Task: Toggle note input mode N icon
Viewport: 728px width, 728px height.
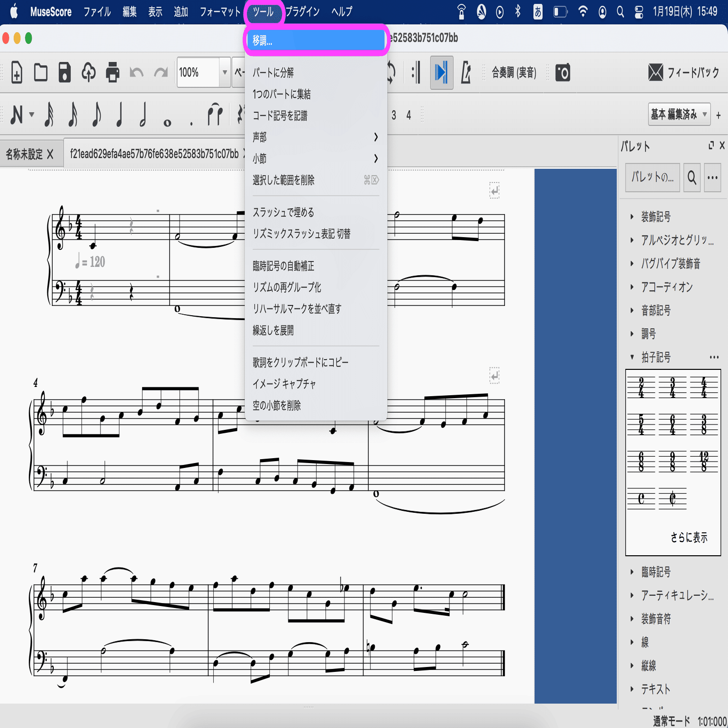Action: point(17,115)
